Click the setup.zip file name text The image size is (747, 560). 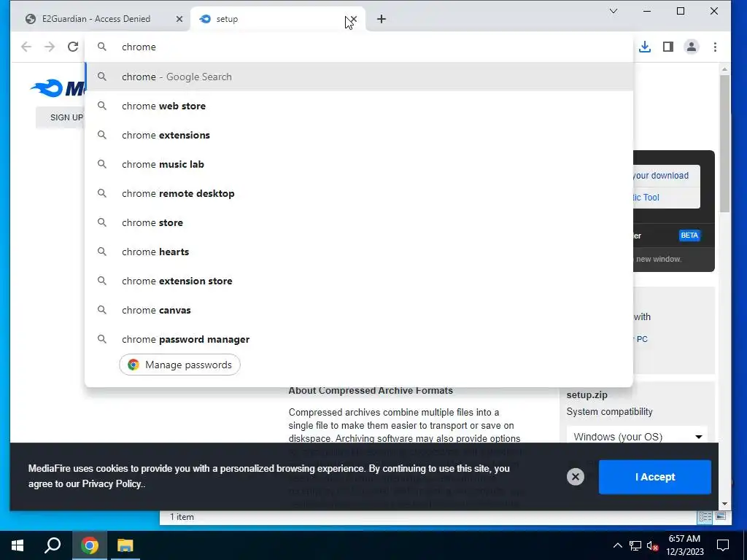[587, 394]
